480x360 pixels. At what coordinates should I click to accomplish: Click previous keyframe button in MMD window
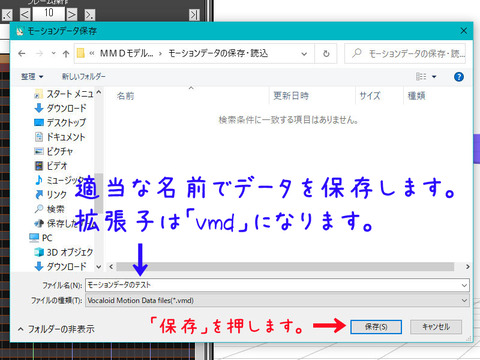point(7,15)
